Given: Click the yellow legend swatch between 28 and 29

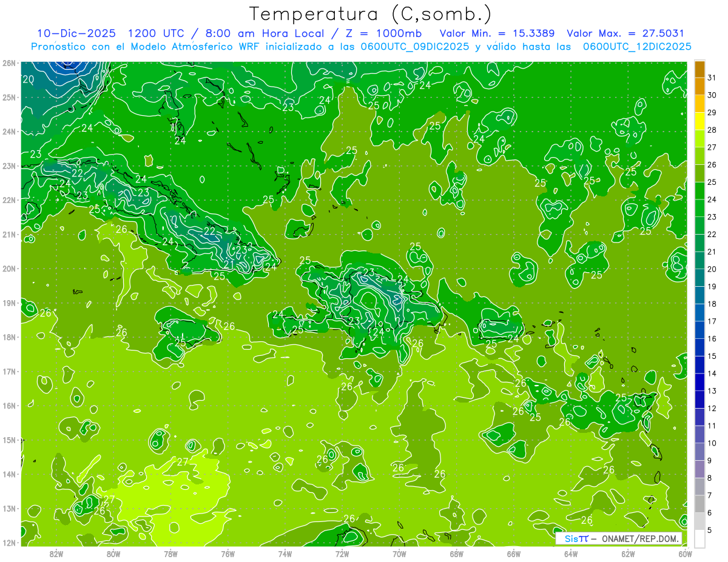Looking at the screenshot, I should (699, 121).
